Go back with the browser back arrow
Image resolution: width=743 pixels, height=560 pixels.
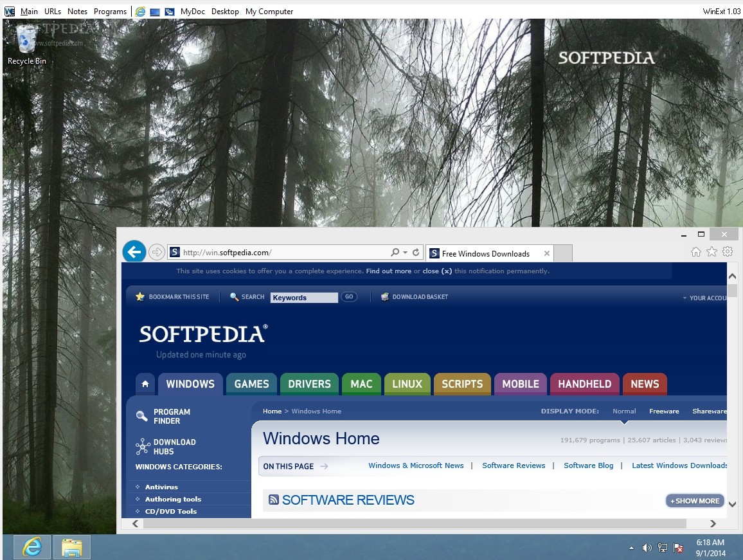[134, 252]
